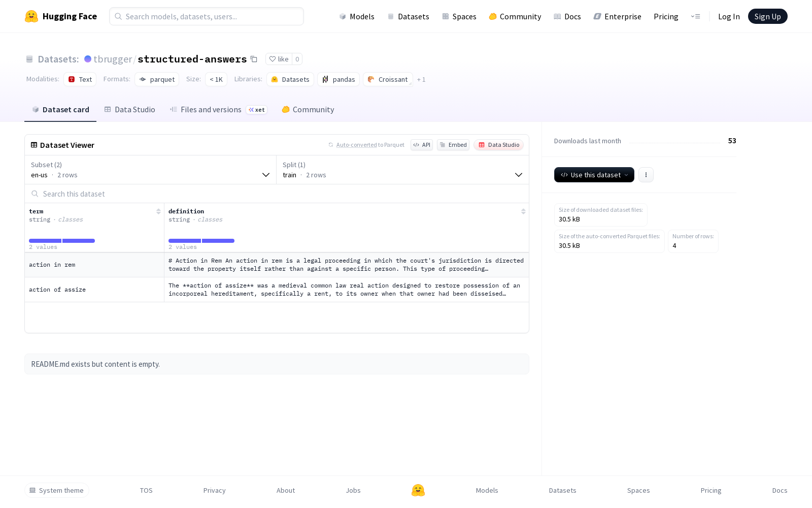Click the Datasets: breadcrumb label

coord(58,59)
